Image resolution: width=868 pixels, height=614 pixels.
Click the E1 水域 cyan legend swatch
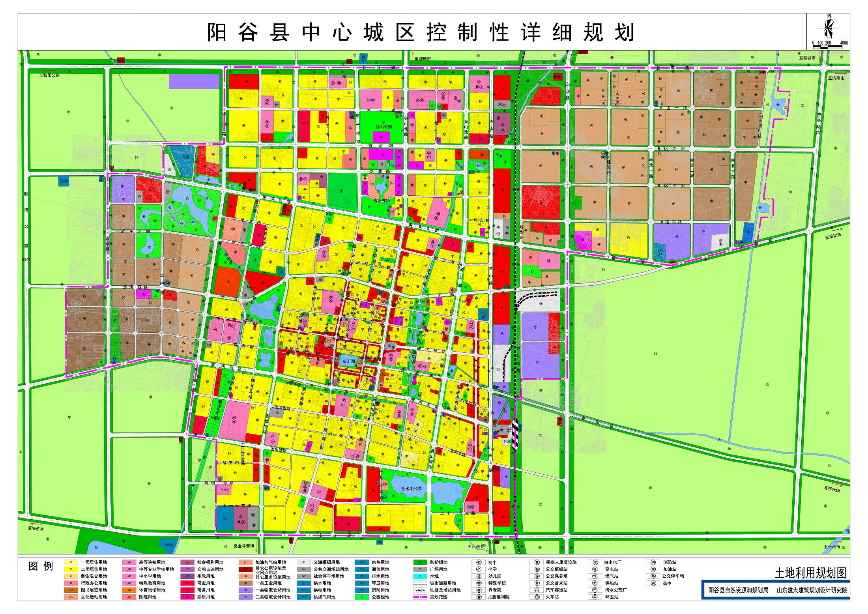[x=420, y=576]
